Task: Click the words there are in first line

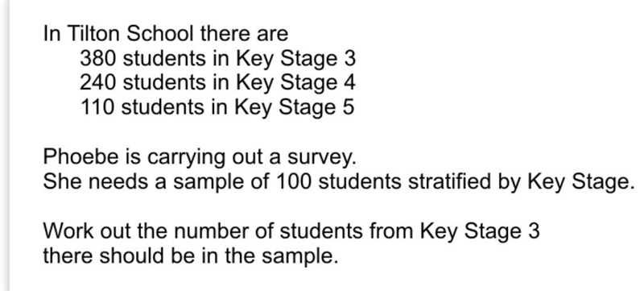Action: click(245, 33)
